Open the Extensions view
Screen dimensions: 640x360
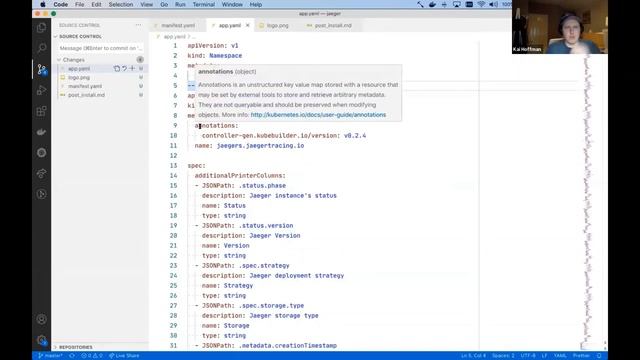[x=41, y=111]
